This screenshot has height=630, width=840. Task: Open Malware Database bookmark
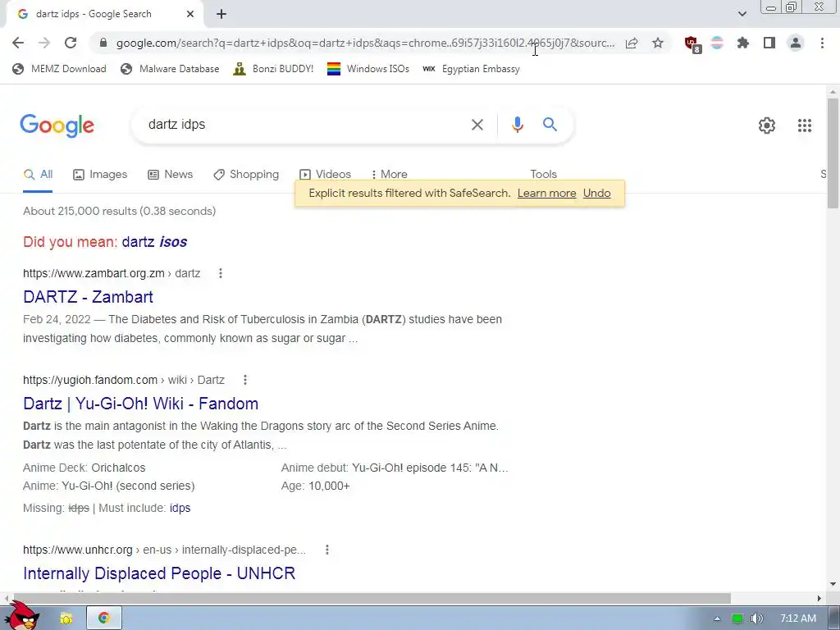tap(170, 69)
